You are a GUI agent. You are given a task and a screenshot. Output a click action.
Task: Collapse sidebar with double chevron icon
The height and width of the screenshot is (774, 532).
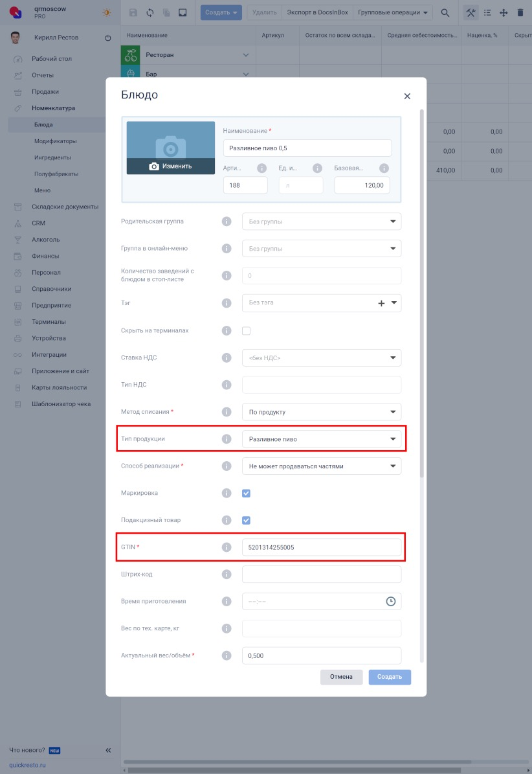(x=109, y=750)
